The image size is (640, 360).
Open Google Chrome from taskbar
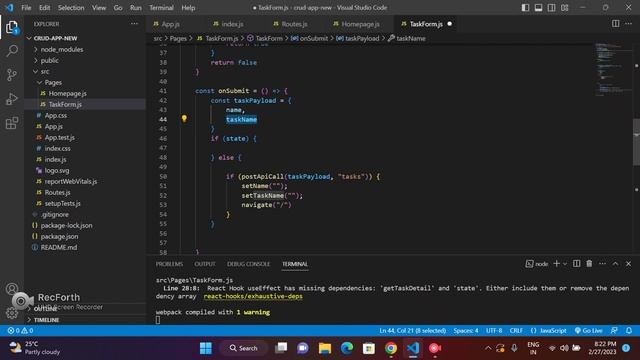click(391, 348)
